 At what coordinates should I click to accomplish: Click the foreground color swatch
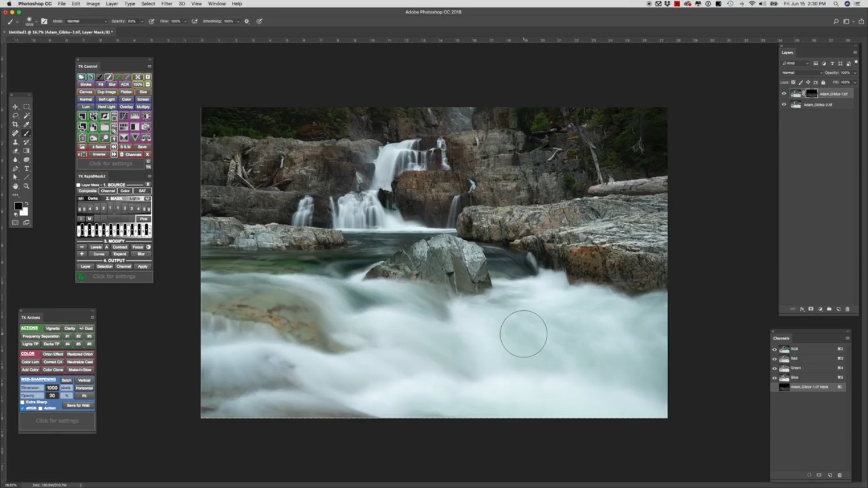19,206
